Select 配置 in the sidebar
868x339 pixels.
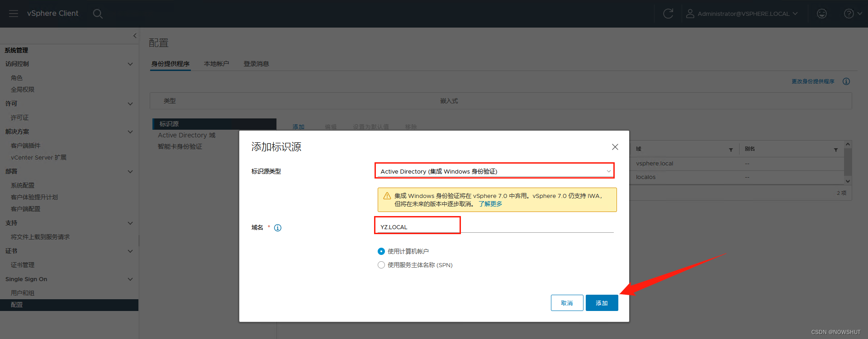[69, 305]
